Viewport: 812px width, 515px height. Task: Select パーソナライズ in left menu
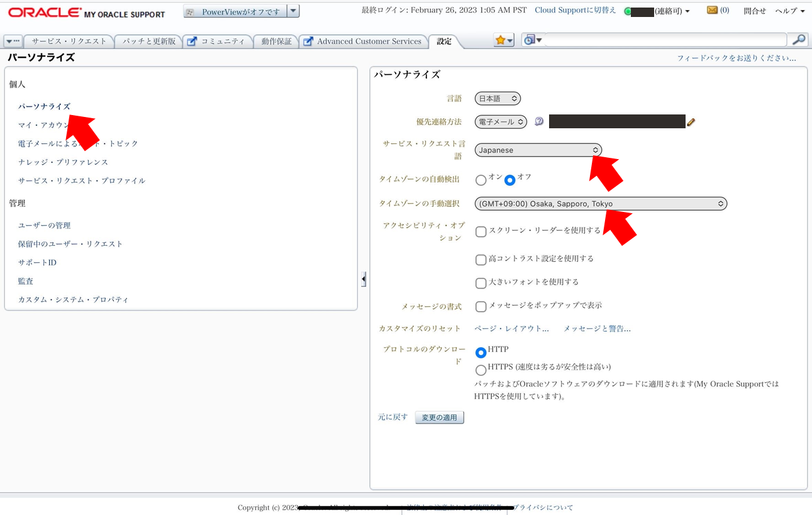tap(44, 107)
